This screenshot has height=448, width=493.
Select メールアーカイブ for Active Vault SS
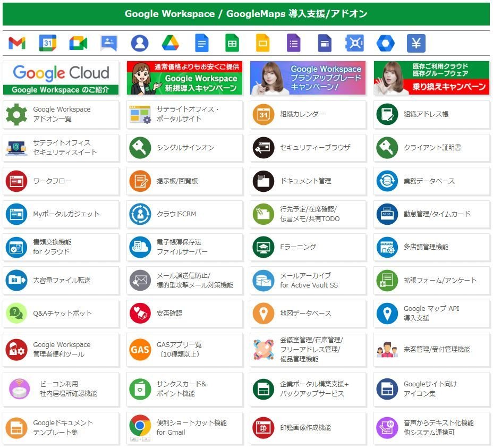pyautogui.click(x=308, y=280)
